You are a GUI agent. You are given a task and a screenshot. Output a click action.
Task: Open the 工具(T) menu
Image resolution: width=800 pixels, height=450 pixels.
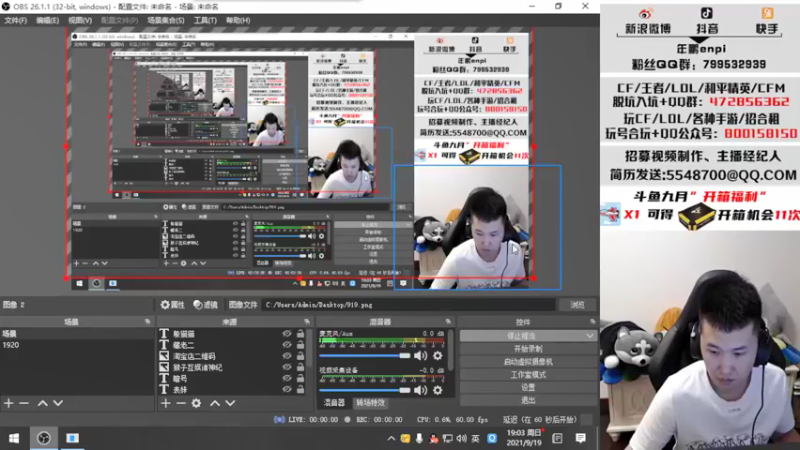tap(205, 20)
